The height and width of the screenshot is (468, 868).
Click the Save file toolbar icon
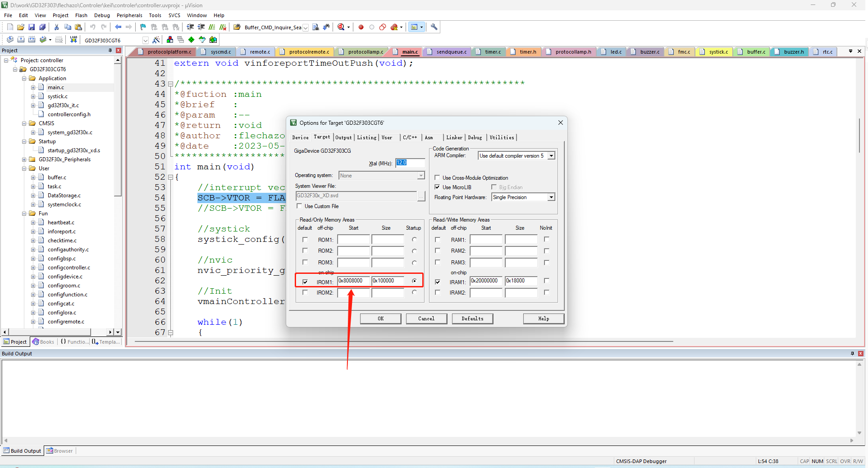32,27
